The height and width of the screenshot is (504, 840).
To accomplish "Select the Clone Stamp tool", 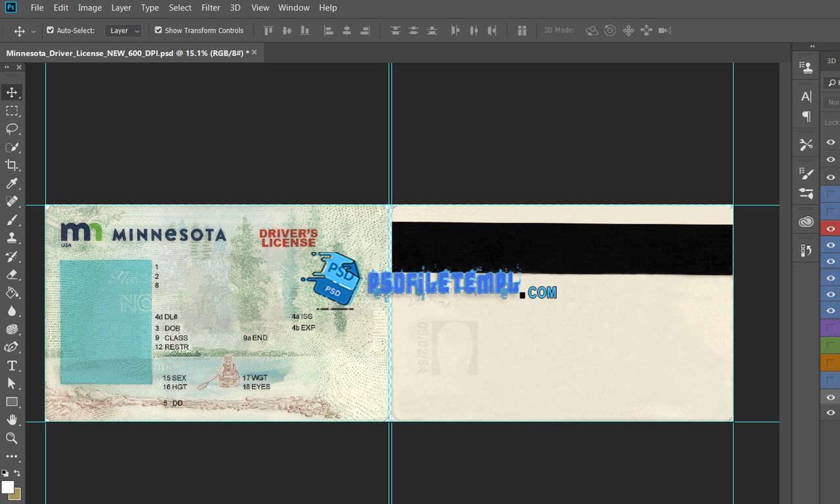I will pyautogui.click(x=12, y=238).
